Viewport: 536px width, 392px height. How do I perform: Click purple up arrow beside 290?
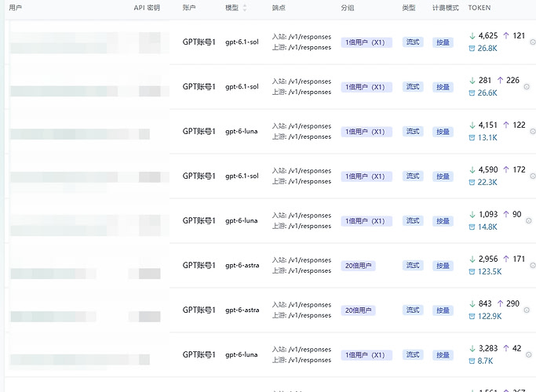coord(500,303)
